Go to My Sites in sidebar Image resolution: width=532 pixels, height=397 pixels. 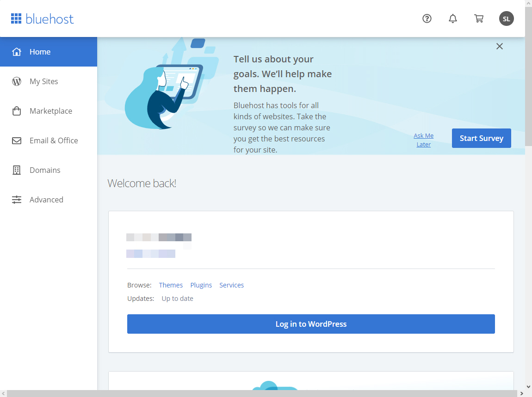coord(49,81)
